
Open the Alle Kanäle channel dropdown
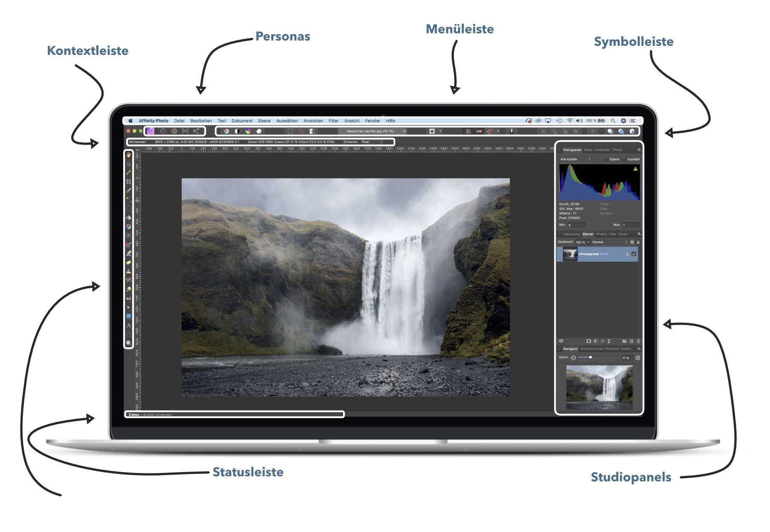[x=575, y=160]
